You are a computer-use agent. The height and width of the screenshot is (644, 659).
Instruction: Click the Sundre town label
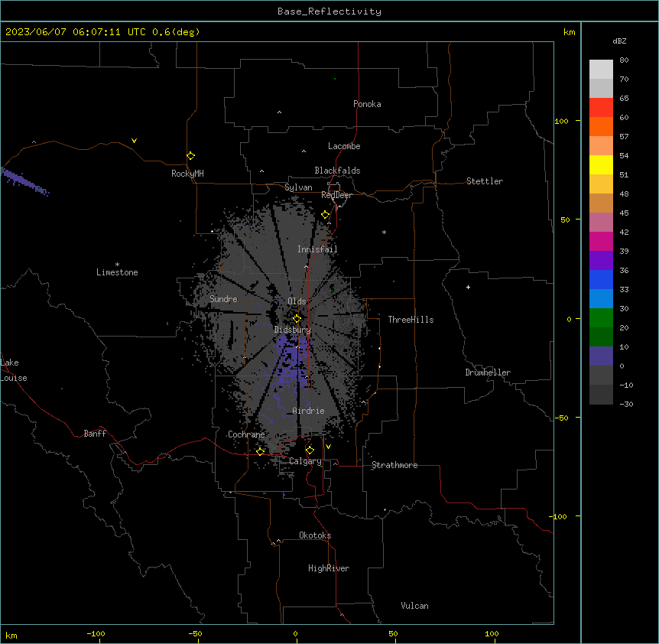pyautogui.click(x=223, y=299)
